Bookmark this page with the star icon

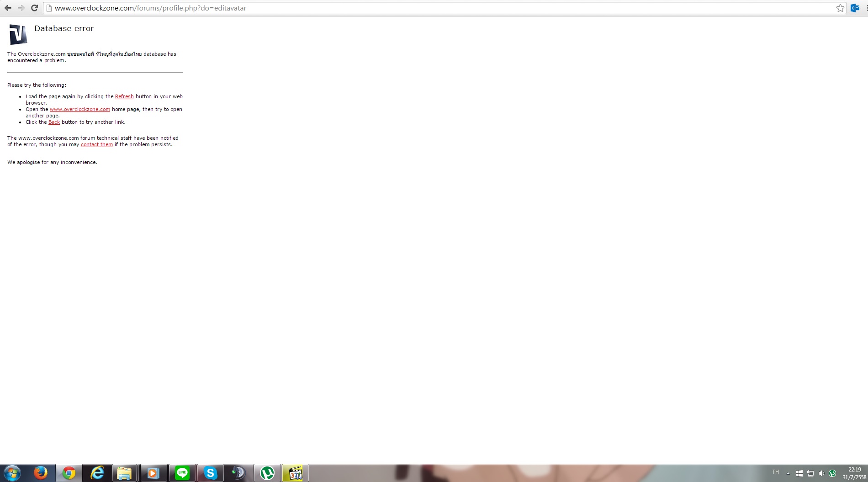coord(840,8)
